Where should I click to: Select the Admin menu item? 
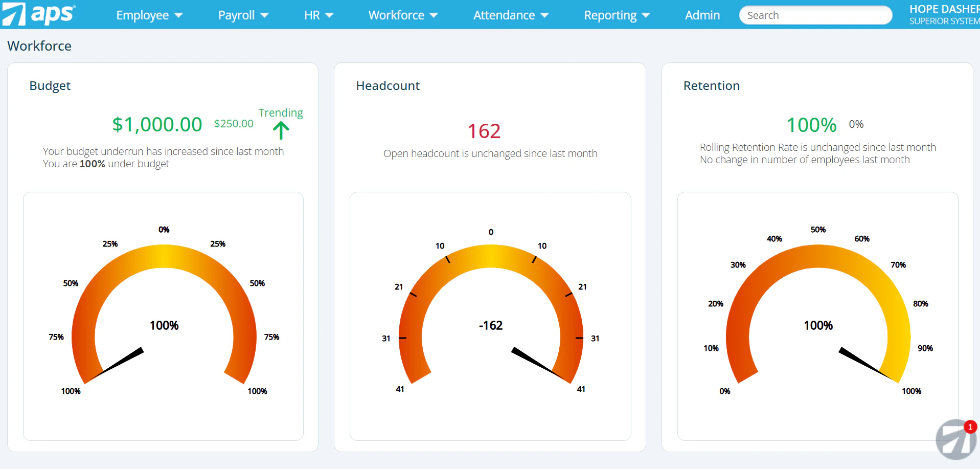click(x=702, y=15)
